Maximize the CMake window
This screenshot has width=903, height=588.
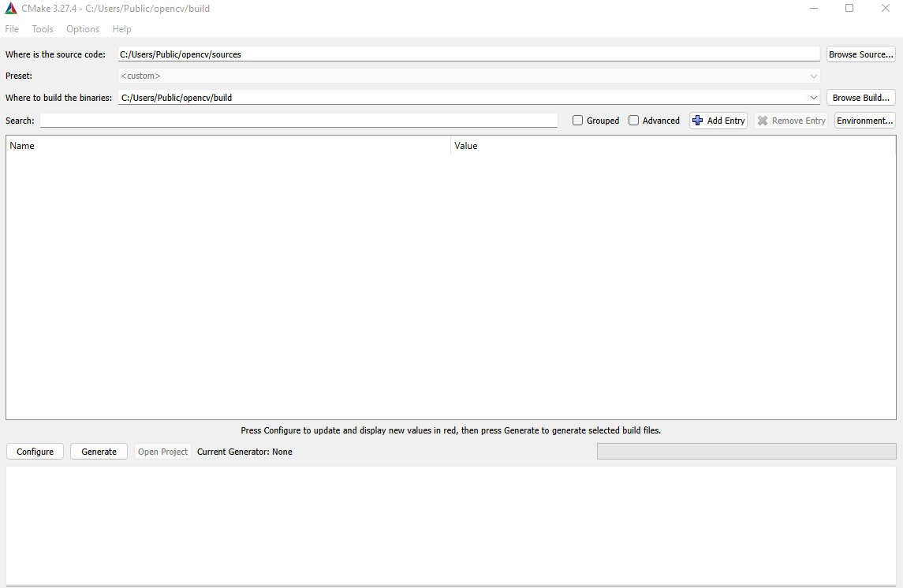(x=849, y=8)
